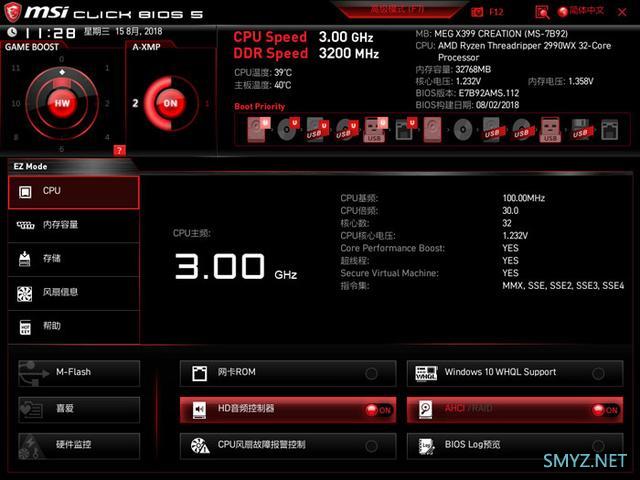
Task: Open M-Flash utility
Action: pos(79,373)
